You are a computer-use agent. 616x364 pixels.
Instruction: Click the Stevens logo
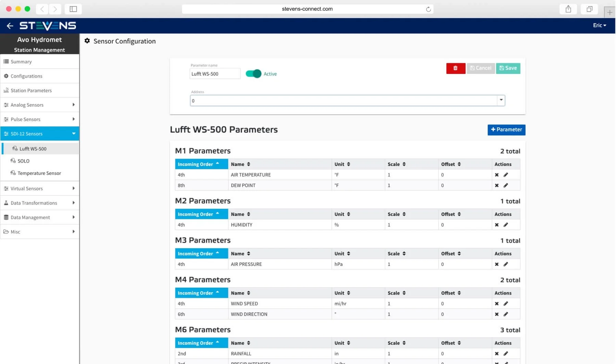[x=48, y=26]
